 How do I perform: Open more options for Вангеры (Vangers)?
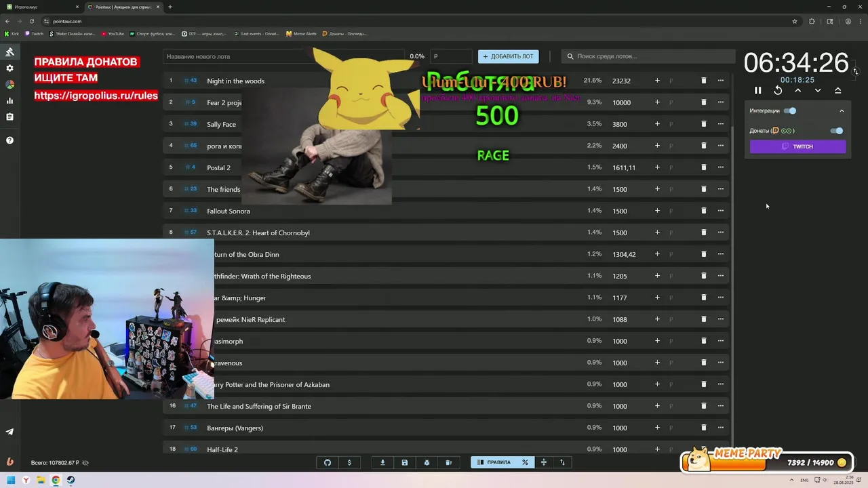click(721, 428)
